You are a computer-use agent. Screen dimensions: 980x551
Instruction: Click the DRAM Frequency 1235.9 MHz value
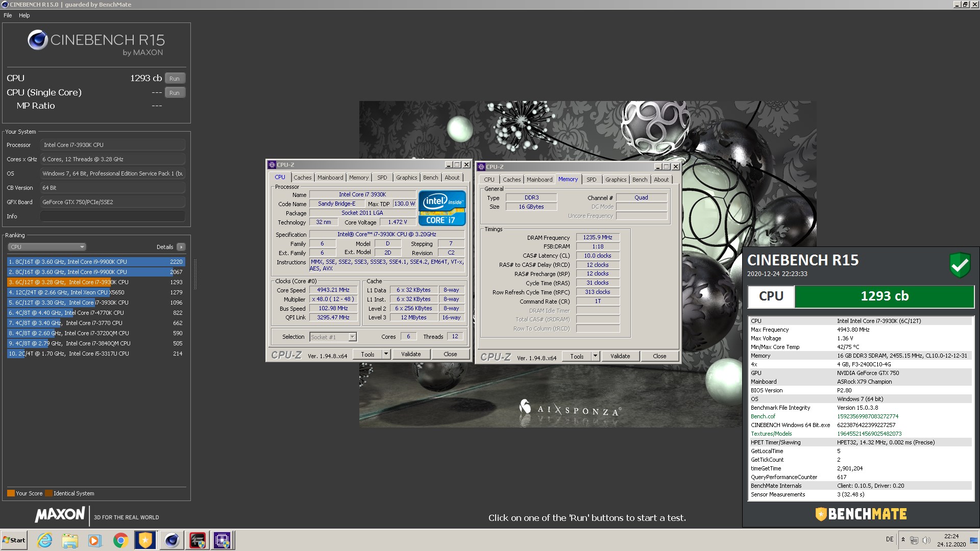coord(598,237)
